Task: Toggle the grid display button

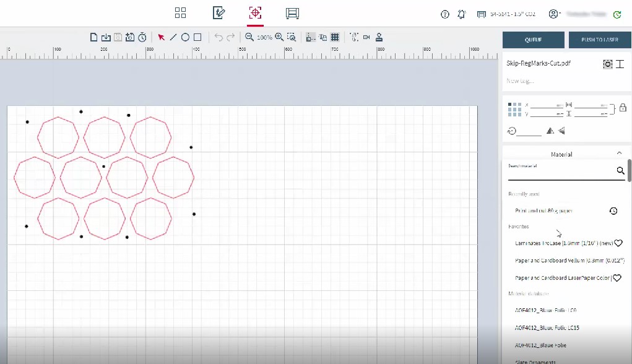Action: coord(335,37)
